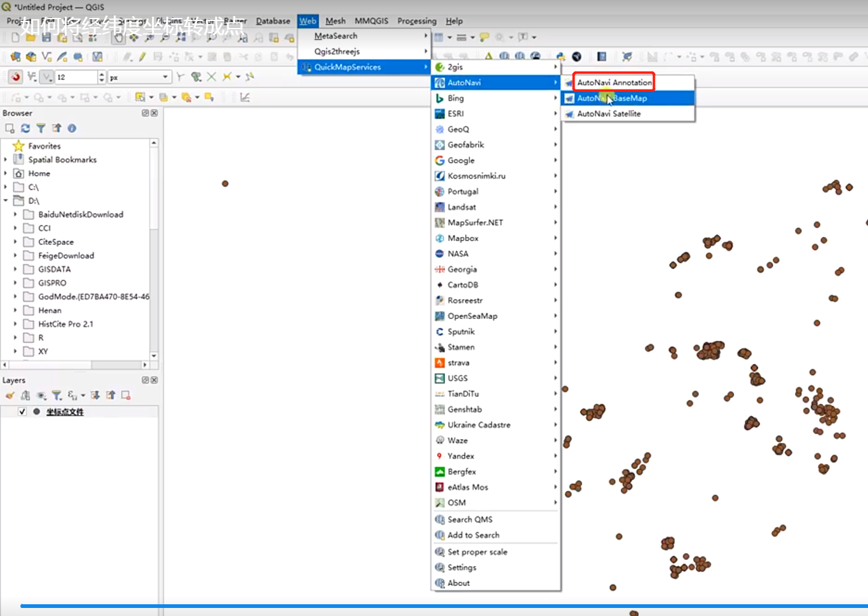Open the Google submenu

tap(495, 160)
